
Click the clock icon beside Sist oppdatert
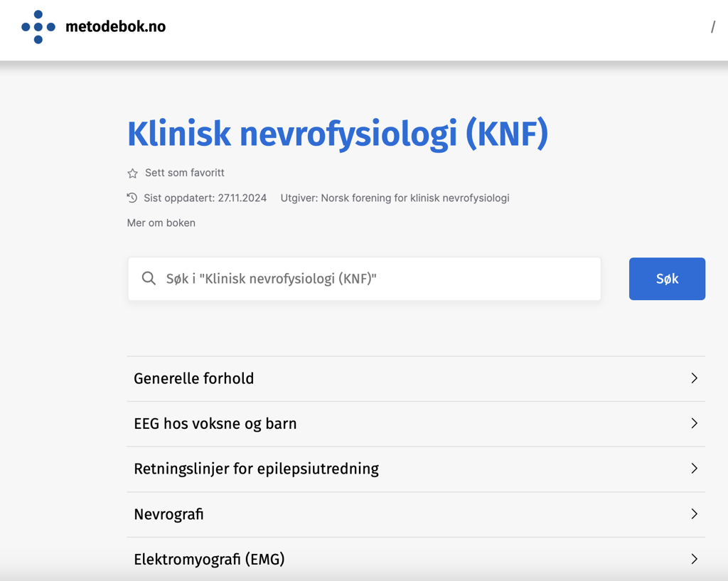(x=131, y=198)
